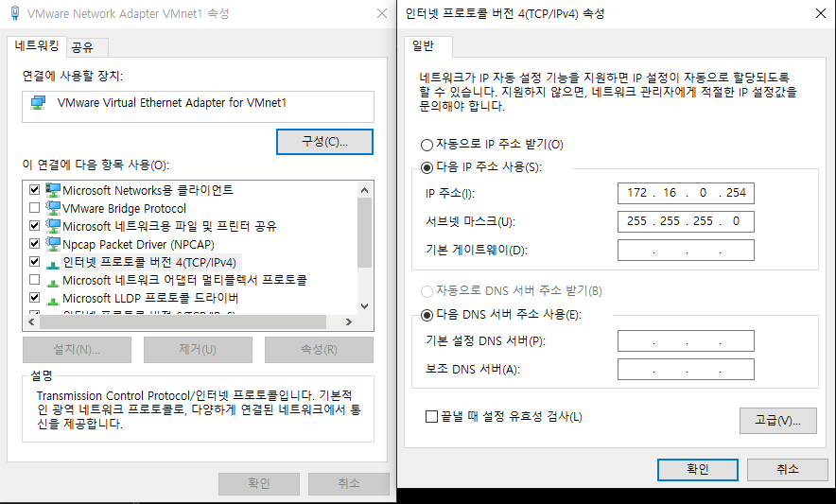Check 어댑터 멀티플렉서 프로토콜 checkbox

(35, 280)
